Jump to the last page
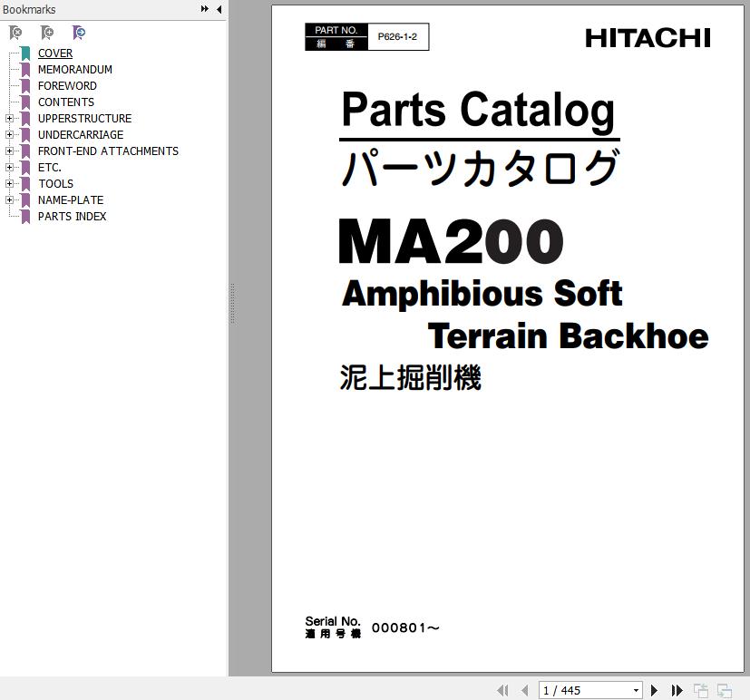Viewport: 750px width, 700px height. tap(677, 690)
